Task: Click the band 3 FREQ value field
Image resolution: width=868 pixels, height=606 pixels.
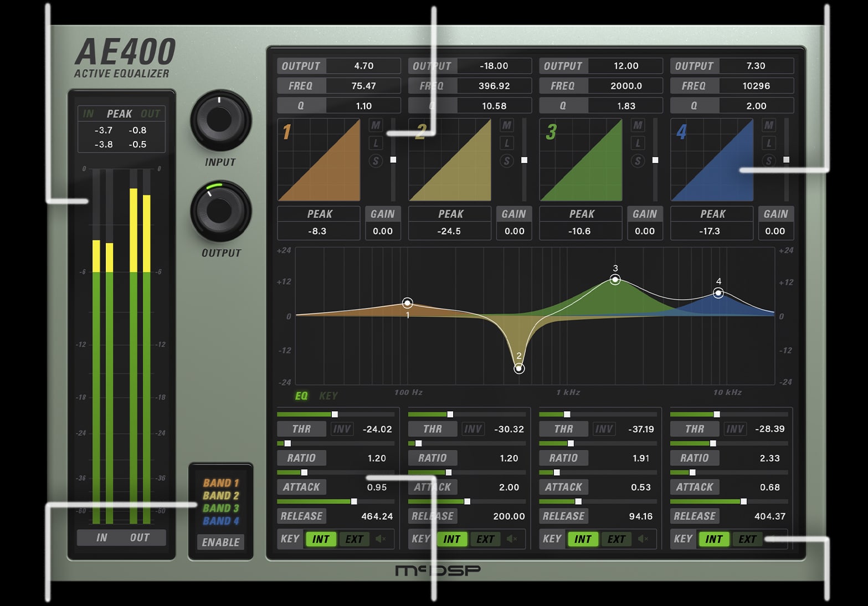Action: pyautogui.click(x=626, y=86)
